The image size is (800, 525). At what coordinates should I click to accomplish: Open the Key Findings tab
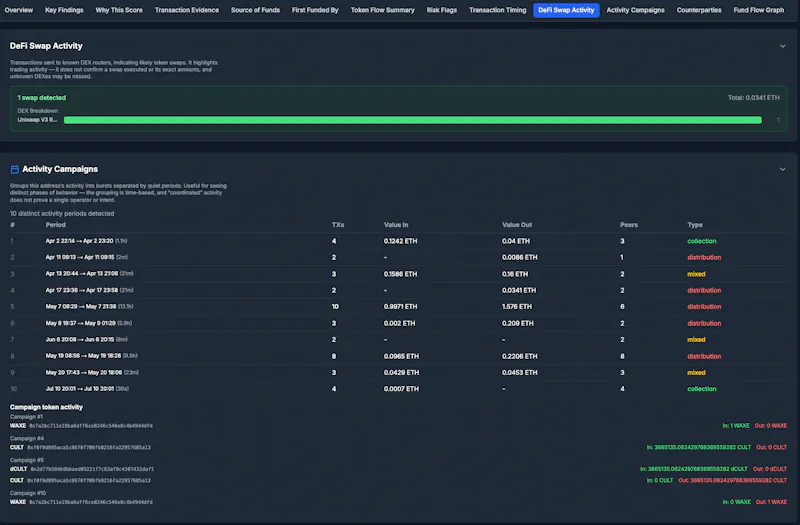(64, 10)
